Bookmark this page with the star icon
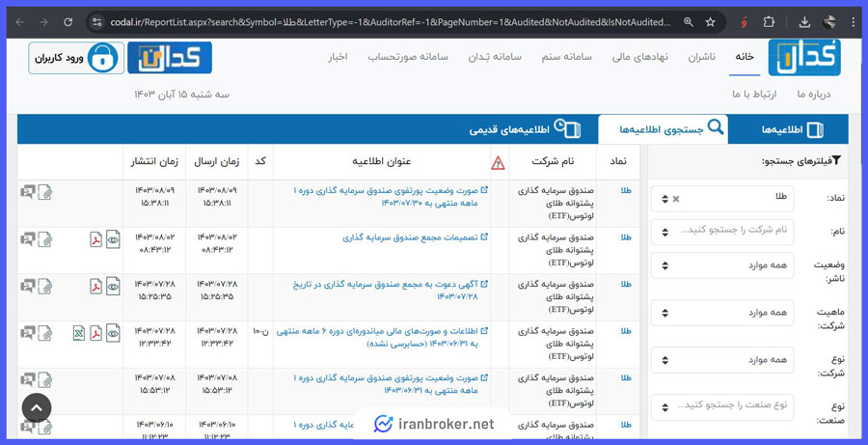Screen dimensions: 868x445 click(710, 22)
